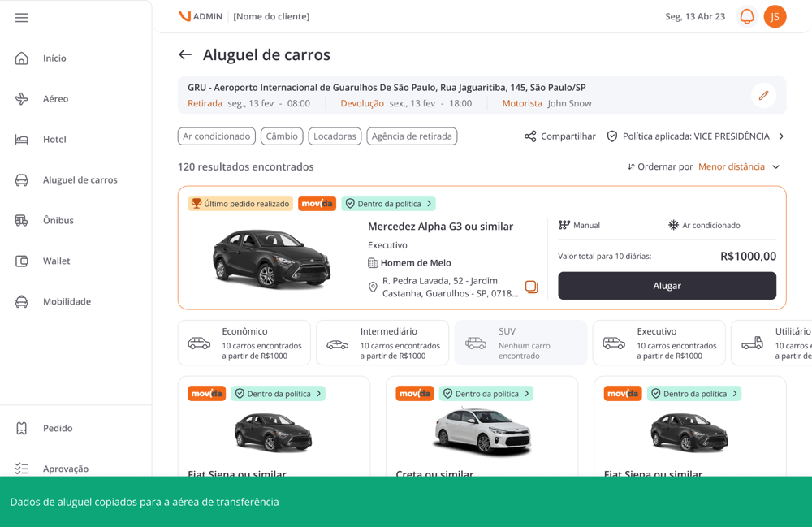
Task: Toggle the Ar condicionado filter chip
Action: pyautogui.click(x=217, y=136)
